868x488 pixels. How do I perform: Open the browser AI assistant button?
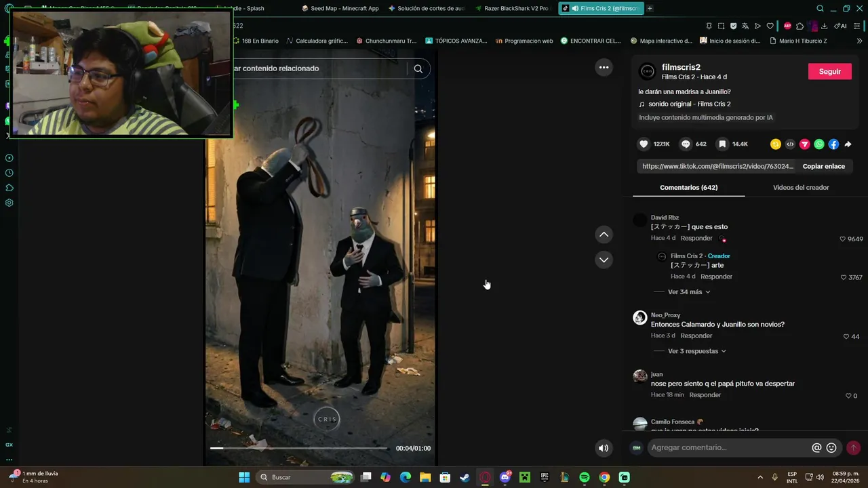pyautogui.click(x=841, y=26)
